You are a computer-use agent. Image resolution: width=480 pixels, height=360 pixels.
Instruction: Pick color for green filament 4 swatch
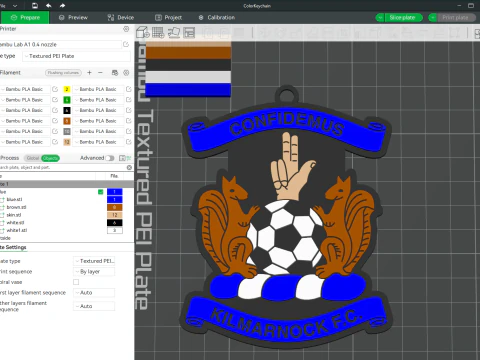click(67, 100)
